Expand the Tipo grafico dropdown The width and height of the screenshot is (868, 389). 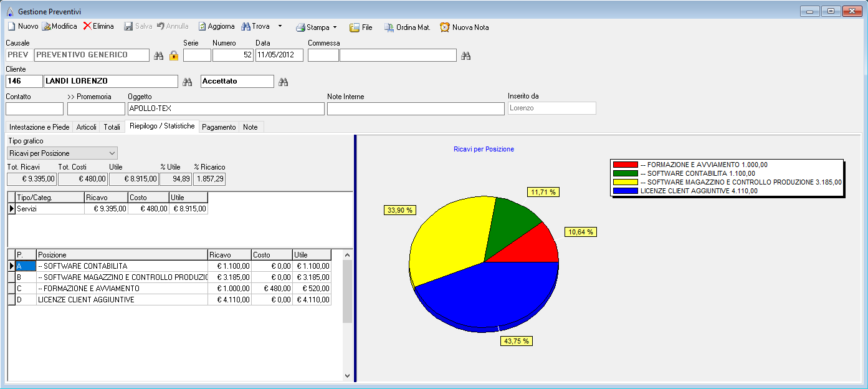(112, 153)
